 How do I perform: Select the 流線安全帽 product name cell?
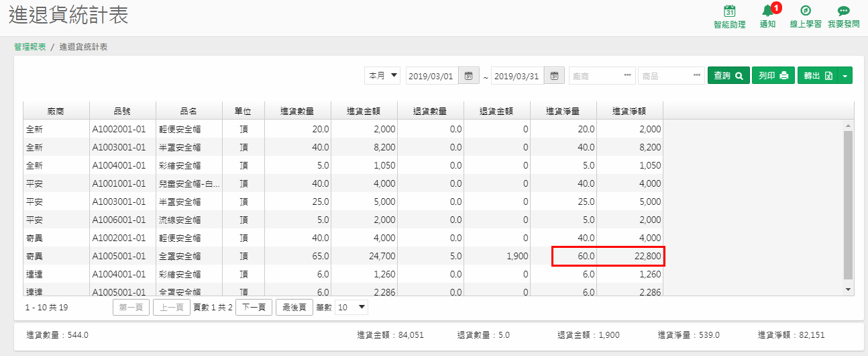[x=189, y=220]
